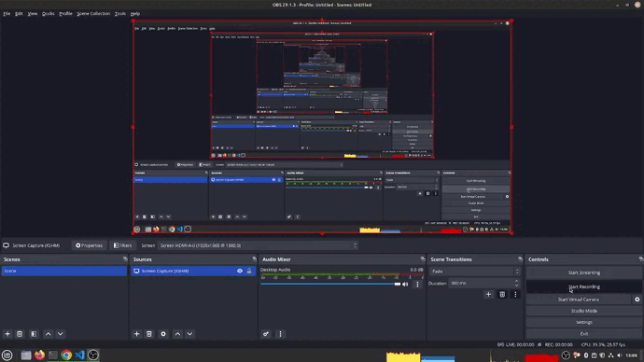Viewport: 644px width, 362px height.
Task: Click Start Streaming button
Action: (583, 272)
